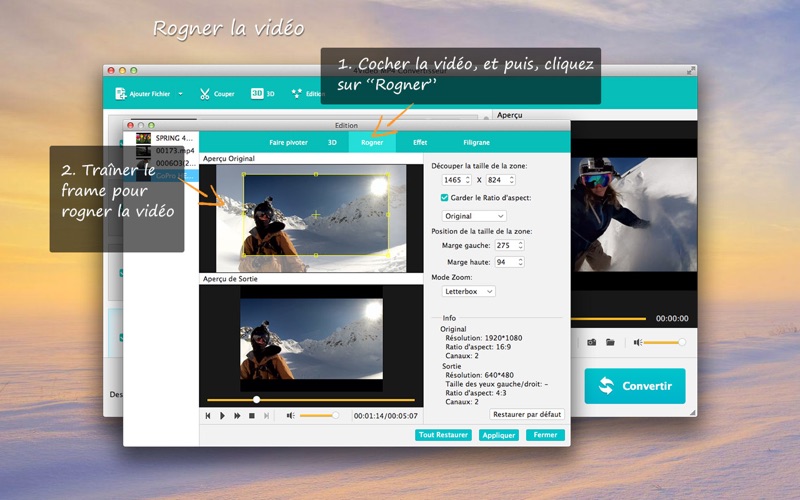This screenshot has width=800, height=500.
Task: Click the Marge haute stepper arrows
Action: (520, 262)
